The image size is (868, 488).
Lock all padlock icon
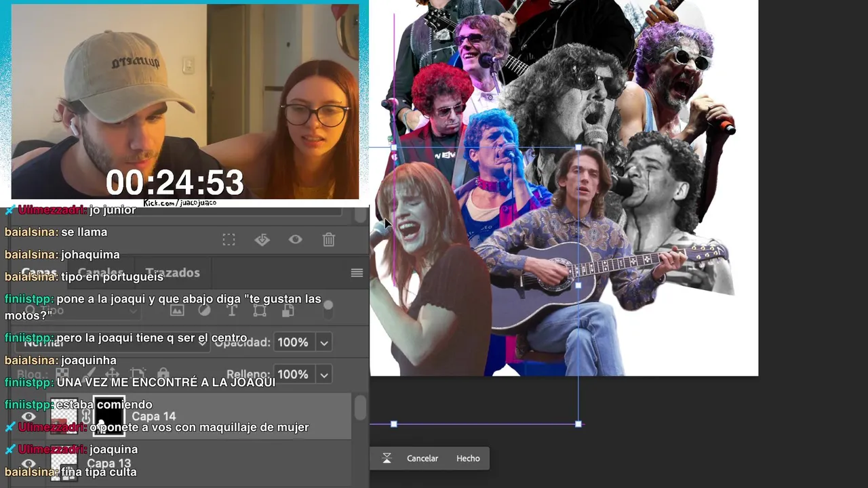click(163, 374)
